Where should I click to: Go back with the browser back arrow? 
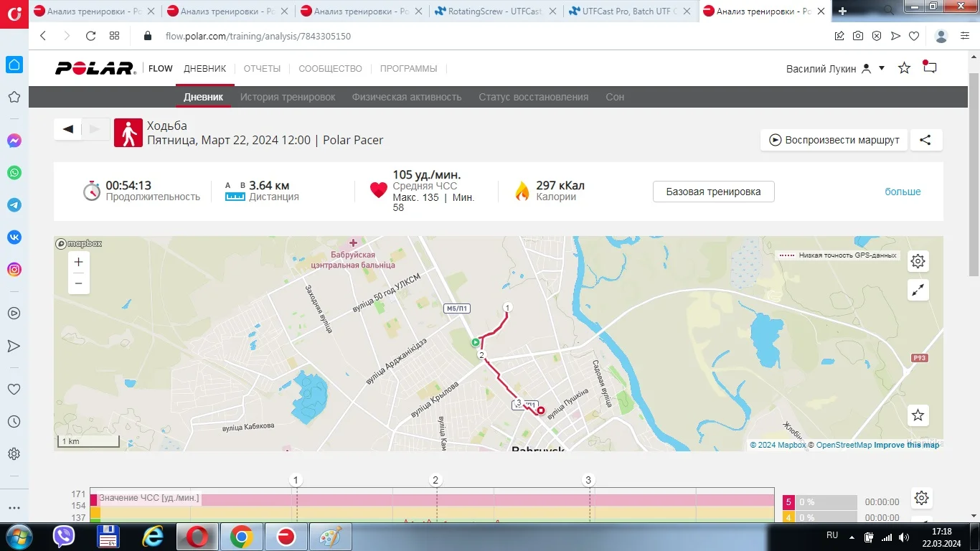click(43, 36)
